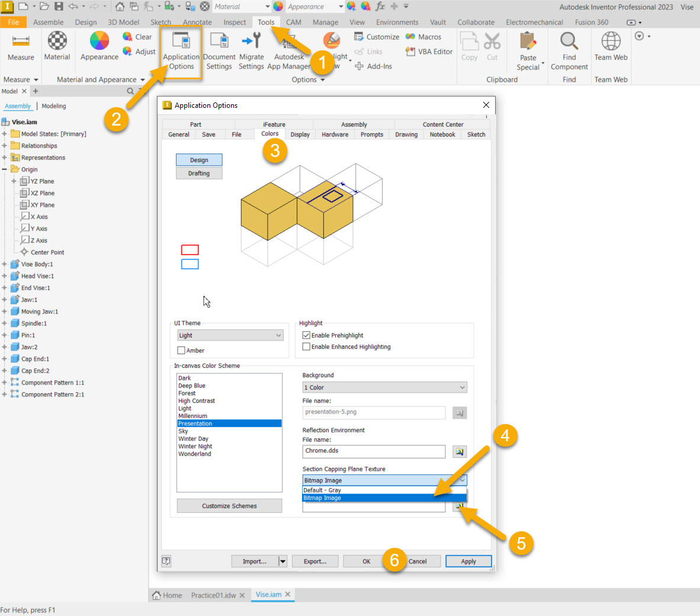Viewport: 700px width, 616px height.
Task: Click the Customize Schemes button
Action: pos(229,506)
